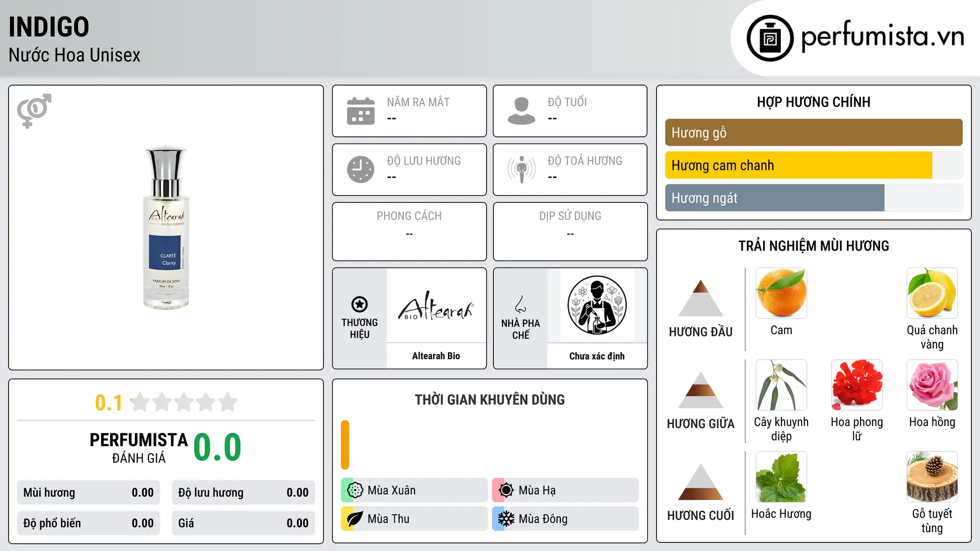Select the cedarwood note image
The width and height of the screenshot is (980, 551).
coord(932,477)
